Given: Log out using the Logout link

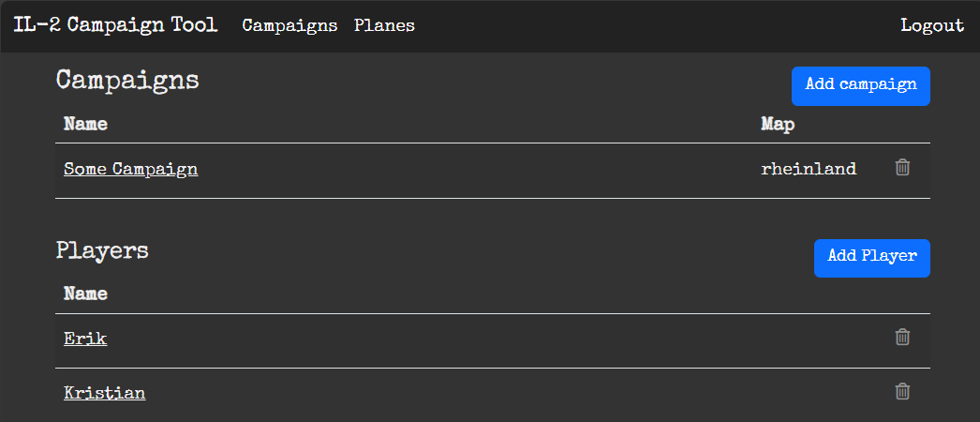Looking at the screenshot, I should (x=931, y=25).
